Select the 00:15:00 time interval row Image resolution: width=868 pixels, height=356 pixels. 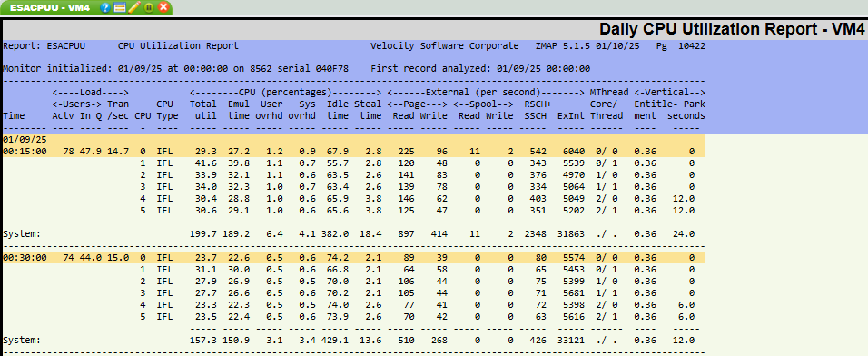[354, 151]
